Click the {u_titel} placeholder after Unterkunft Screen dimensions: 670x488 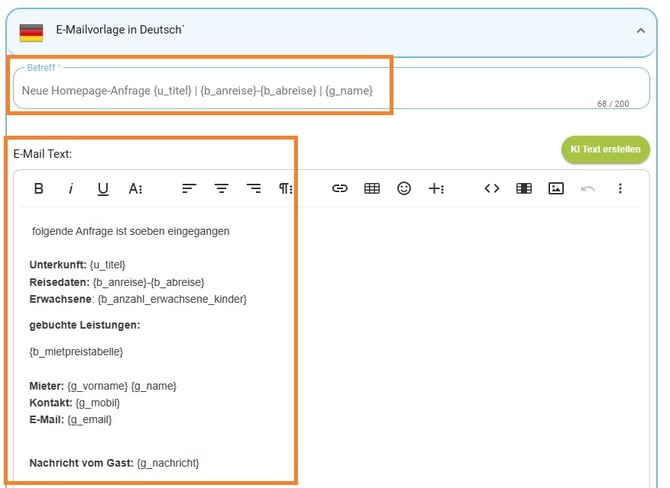click(108, 265)
